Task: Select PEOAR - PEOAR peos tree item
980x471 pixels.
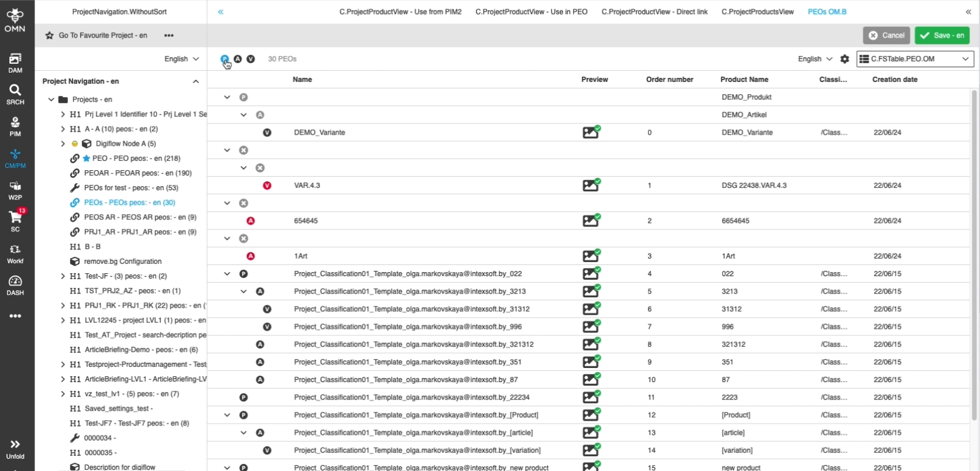Action: point(138,173)
